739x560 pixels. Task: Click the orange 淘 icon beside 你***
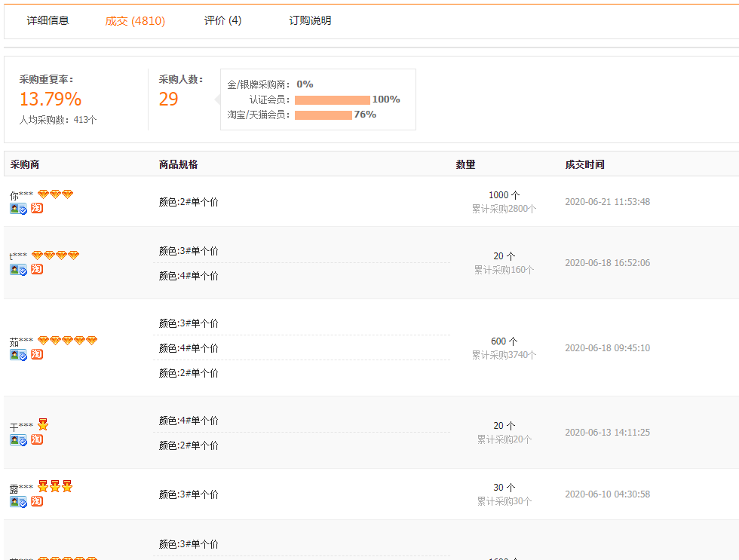coord(35,208)
